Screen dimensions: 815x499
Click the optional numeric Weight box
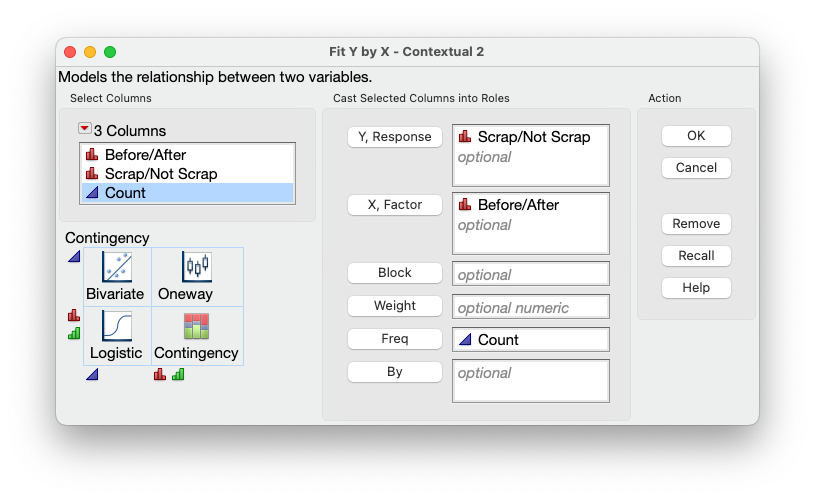(x=530, y=307)
